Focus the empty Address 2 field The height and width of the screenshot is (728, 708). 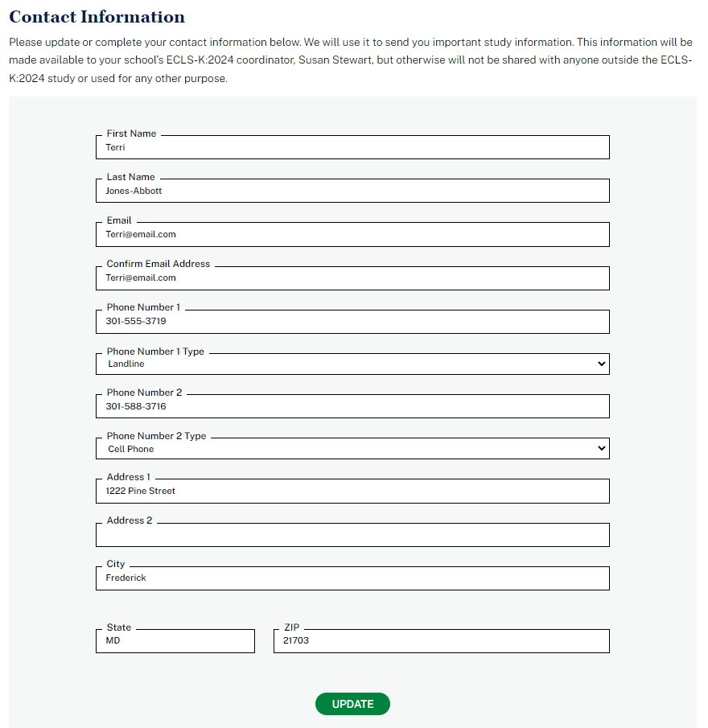click(352, 536)
